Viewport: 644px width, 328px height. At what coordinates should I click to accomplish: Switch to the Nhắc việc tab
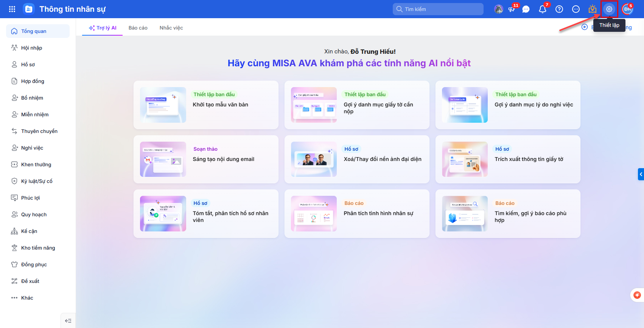point(171,28)
